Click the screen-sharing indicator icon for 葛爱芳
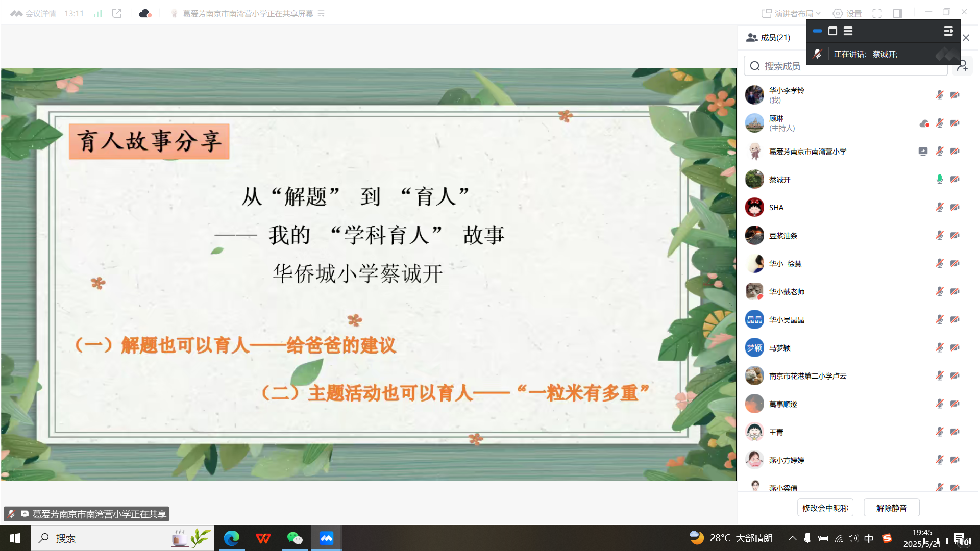The height and width of the screenshot is (551, 980). [923, 152]
